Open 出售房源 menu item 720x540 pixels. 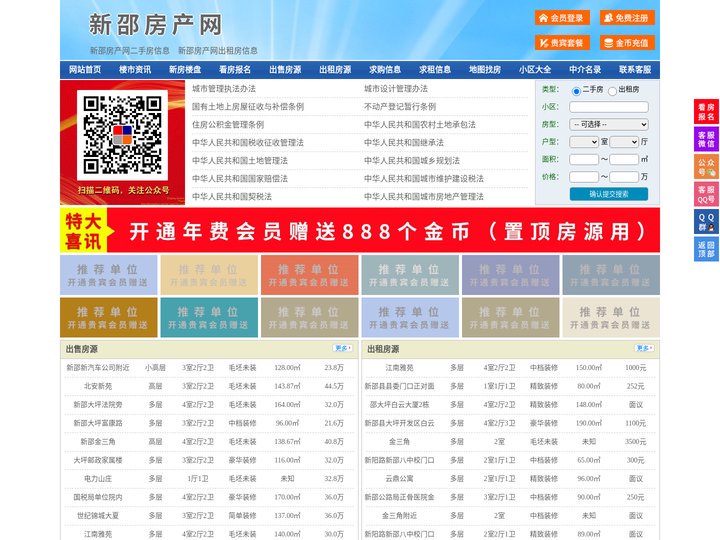[x=285, y=70]
